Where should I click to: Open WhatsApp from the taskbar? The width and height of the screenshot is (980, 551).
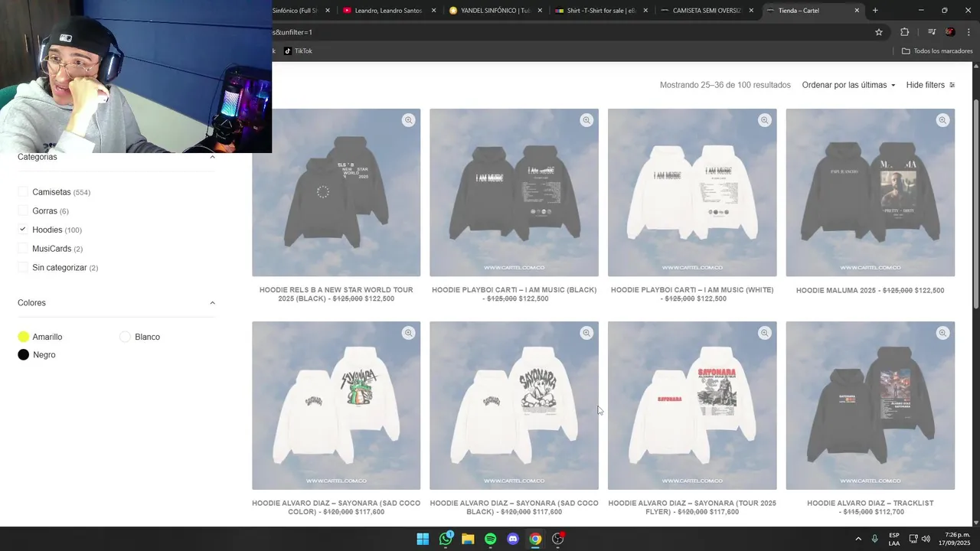[446, 539]
